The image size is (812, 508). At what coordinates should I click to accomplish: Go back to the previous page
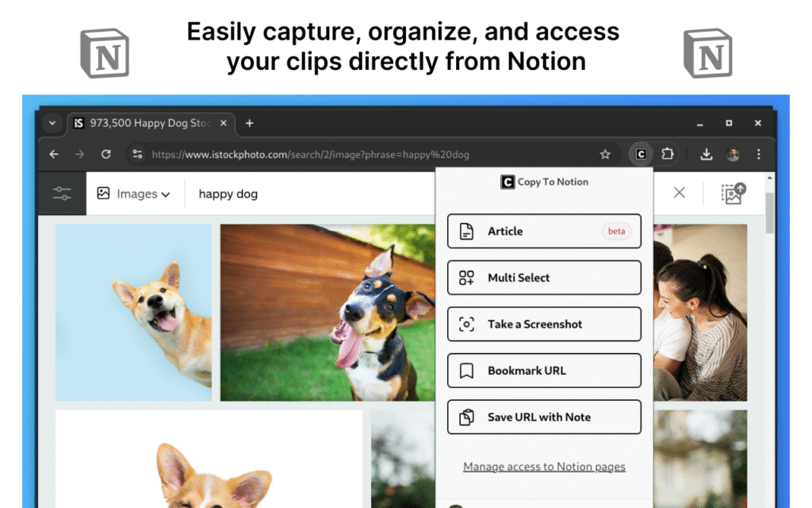pos(54,155)
